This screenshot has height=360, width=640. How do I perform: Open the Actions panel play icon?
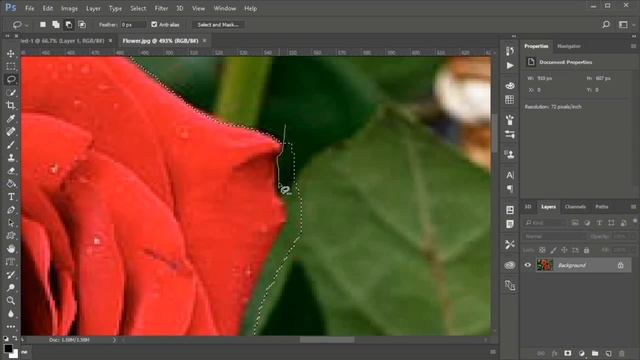pos(510,66)
